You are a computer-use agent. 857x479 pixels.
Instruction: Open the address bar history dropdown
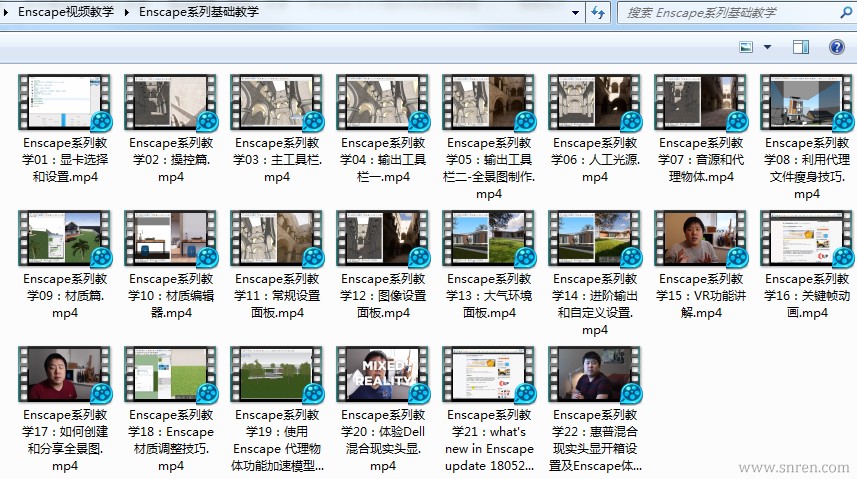575,13
